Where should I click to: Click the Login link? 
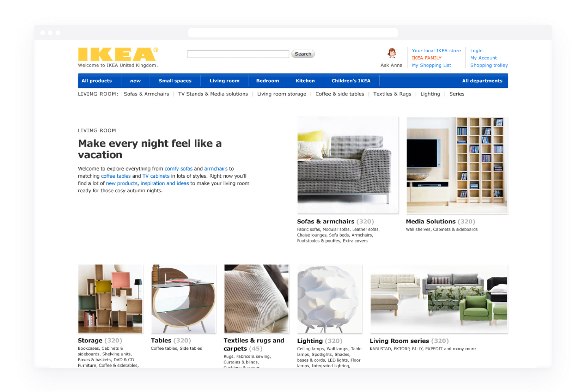pos(476,51)
